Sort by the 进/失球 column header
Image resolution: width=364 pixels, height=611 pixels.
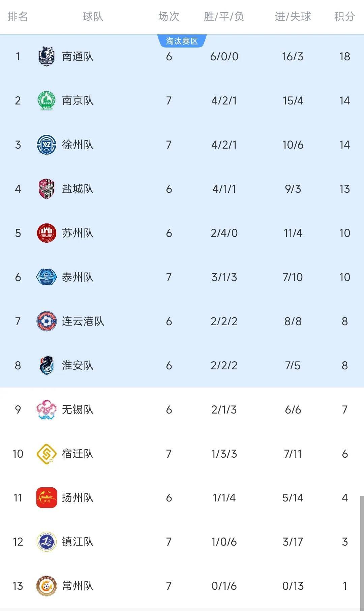tap(293, 17)
